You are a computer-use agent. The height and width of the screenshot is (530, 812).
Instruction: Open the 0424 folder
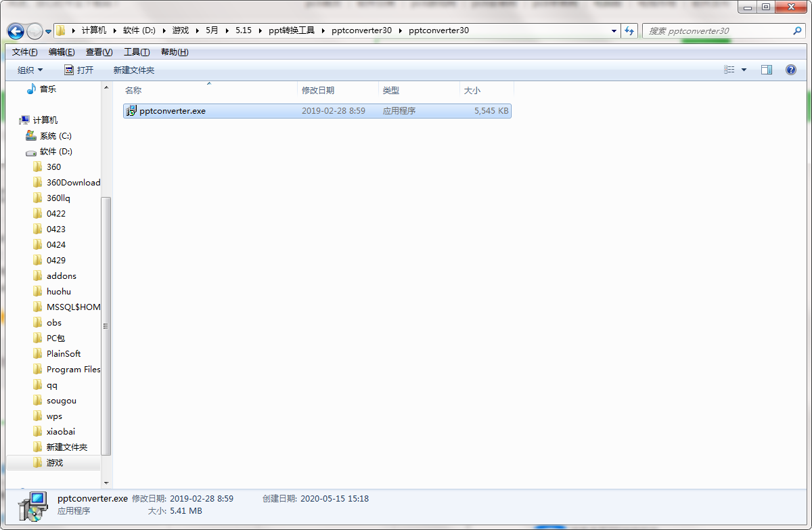tap(56, 244)
